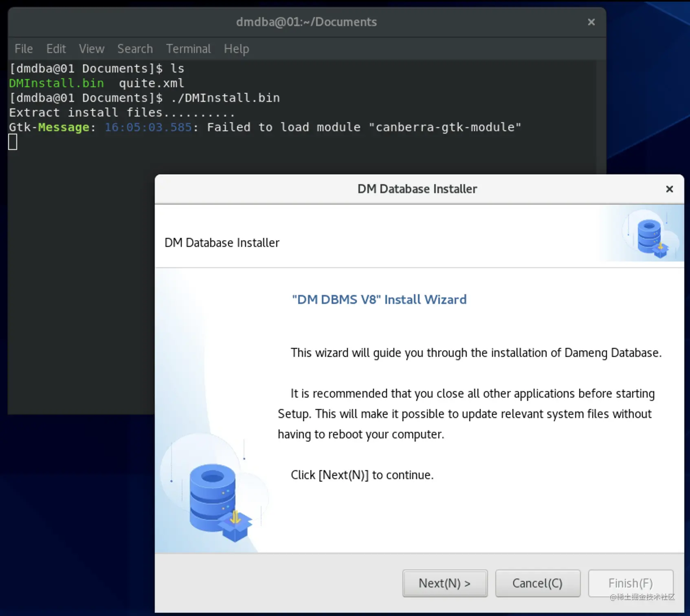Click the greyed-out Finish(F) button
690x616 pixels.
click(631, 583)
